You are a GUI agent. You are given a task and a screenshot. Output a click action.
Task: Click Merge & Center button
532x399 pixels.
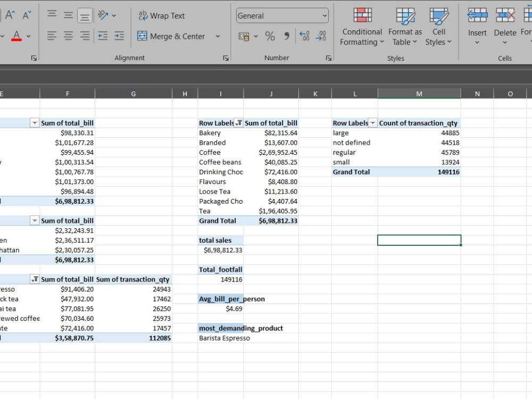tap(171, 36)
